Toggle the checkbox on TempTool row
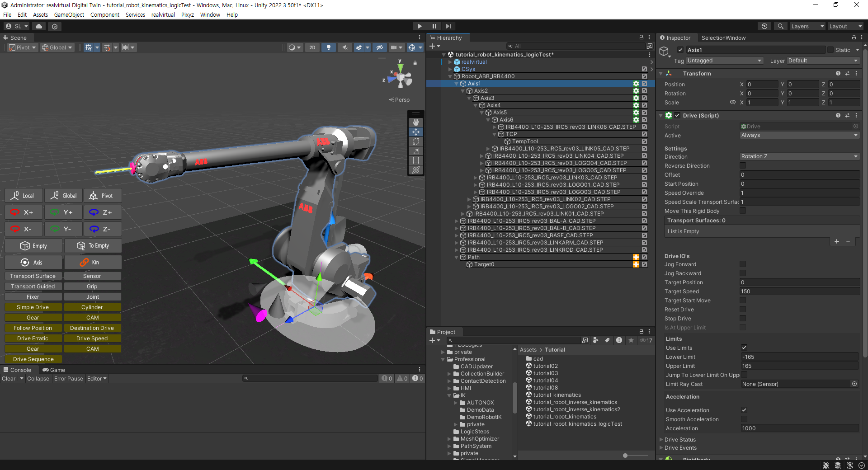This screenshot has height=470, width=868. click(x=644, y=141)
